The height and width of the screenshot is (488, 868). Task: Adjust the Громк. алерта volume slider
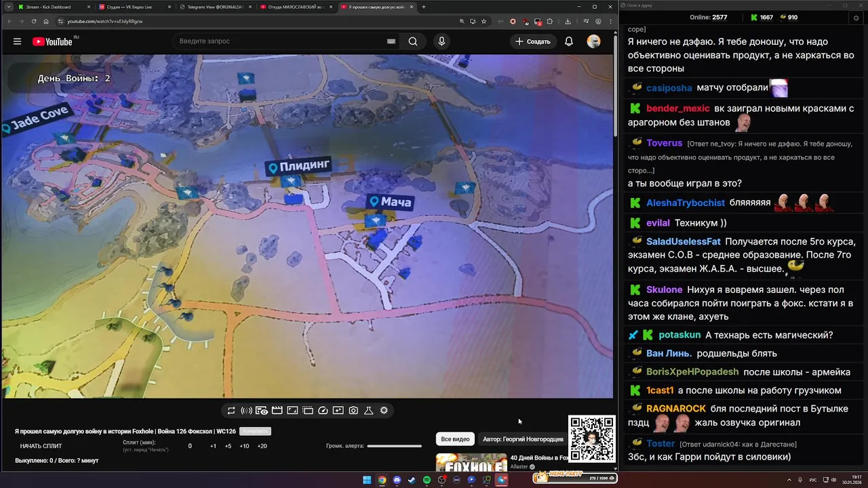(394, 446)
